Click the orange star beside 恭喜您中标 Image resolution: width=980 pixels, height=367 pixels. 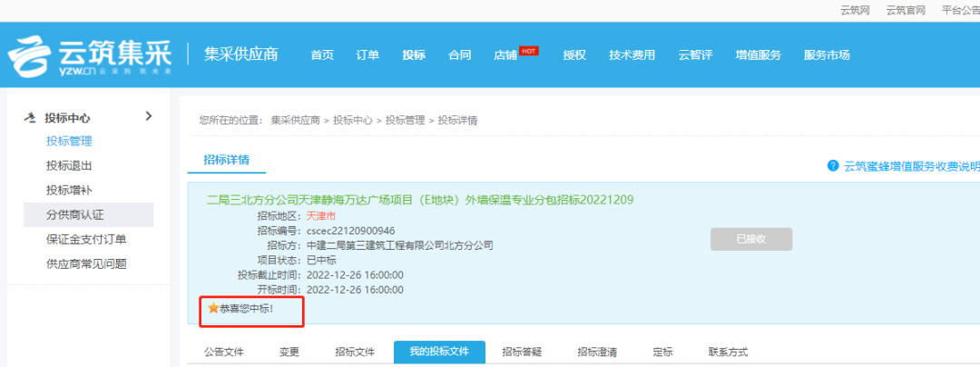pyautogui.click(x=213, y=308)
